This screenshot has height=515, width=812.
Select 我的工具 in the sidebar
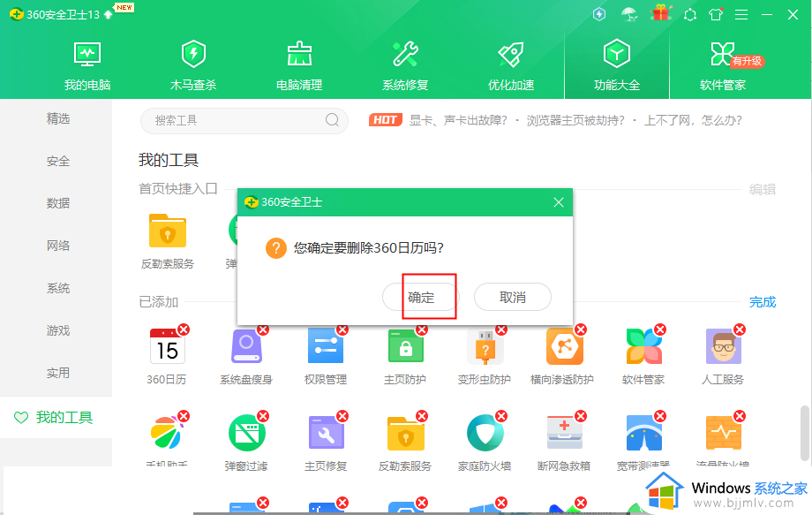[x=56, y=417]
